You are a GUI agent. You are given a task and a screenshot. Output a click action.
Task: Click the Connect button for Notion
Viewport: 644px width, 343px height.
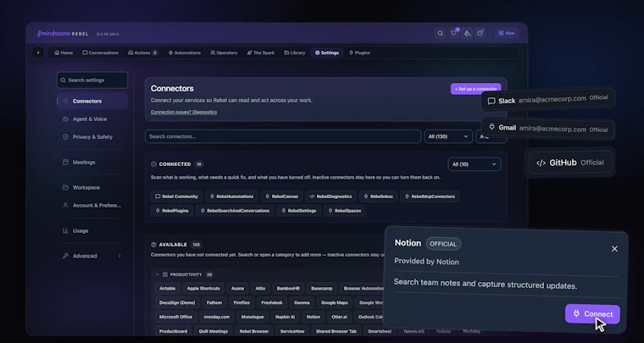(x=592, y=314)
